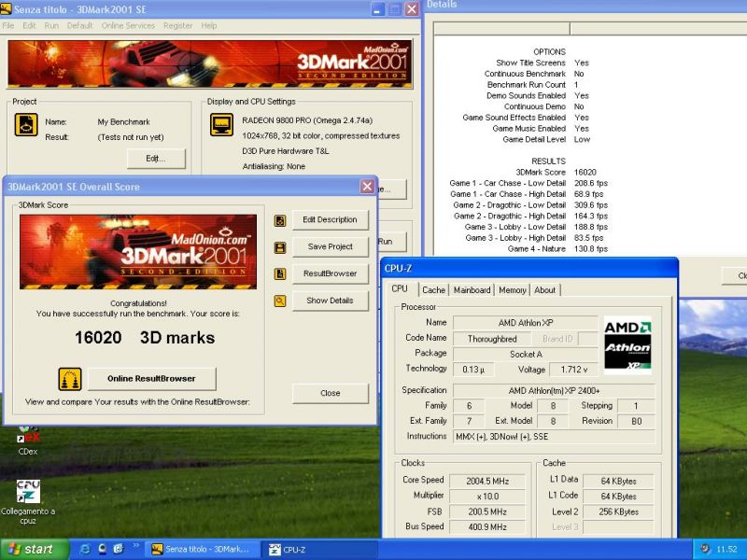Image resolution: width=747 pixels, height=560 pixels.
Task: Click the Multiplier value x 10.0
Action: click(x=487, y=497)
